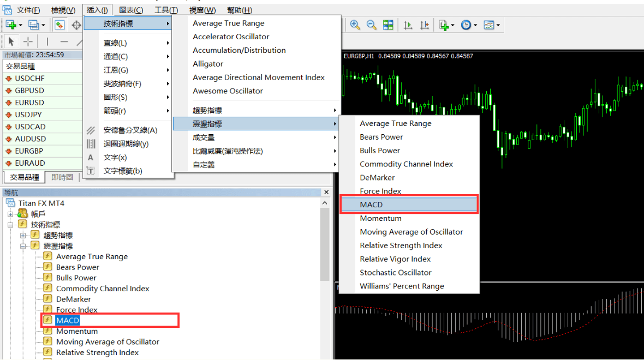Select MACD in the navigator tree

pos(68,320)
